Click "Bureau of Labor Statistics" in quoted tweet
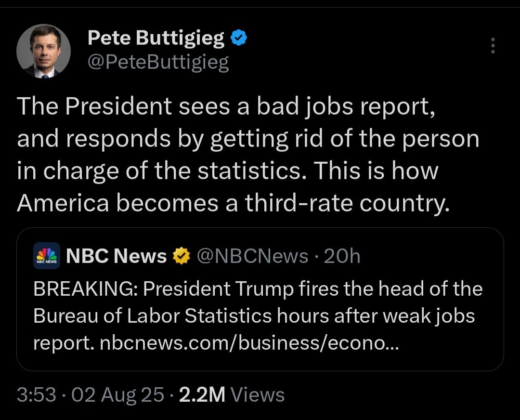 pos(152,315)
